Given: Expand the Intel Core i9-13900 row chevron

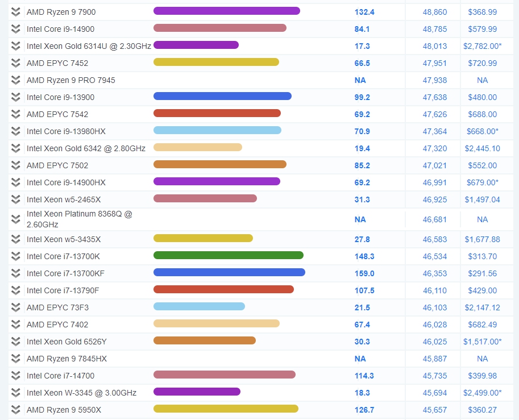Looking at the screenshot, I should point(15,97).
